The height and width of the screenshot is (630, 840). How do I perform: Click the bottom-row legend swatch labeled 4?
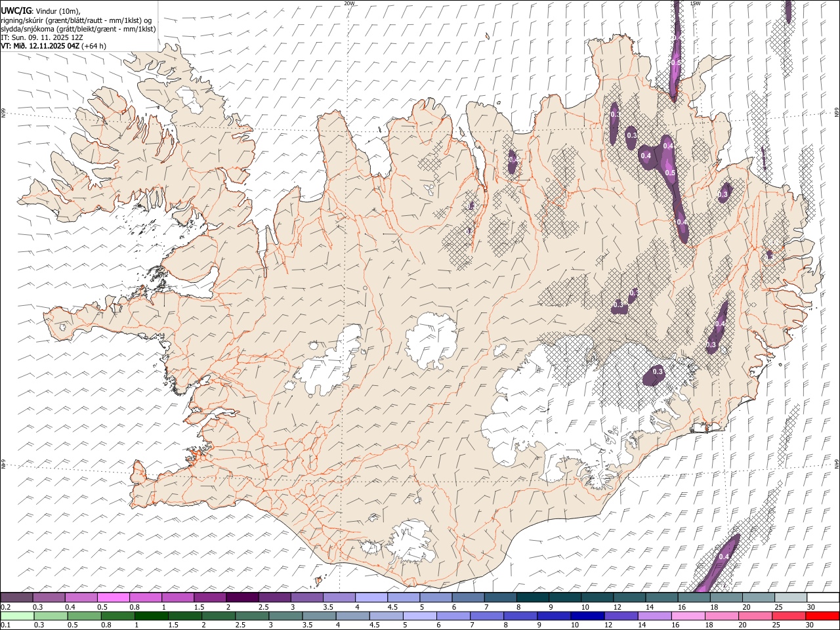(x=353, y=616)
